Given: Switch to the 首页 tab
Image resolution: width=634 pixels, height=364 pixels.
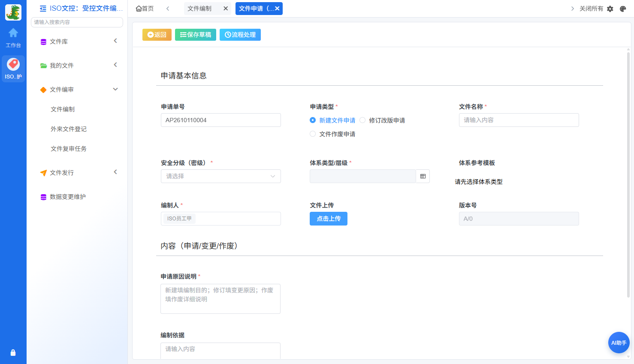Looking at the screenshot, I should coord(145,9).
